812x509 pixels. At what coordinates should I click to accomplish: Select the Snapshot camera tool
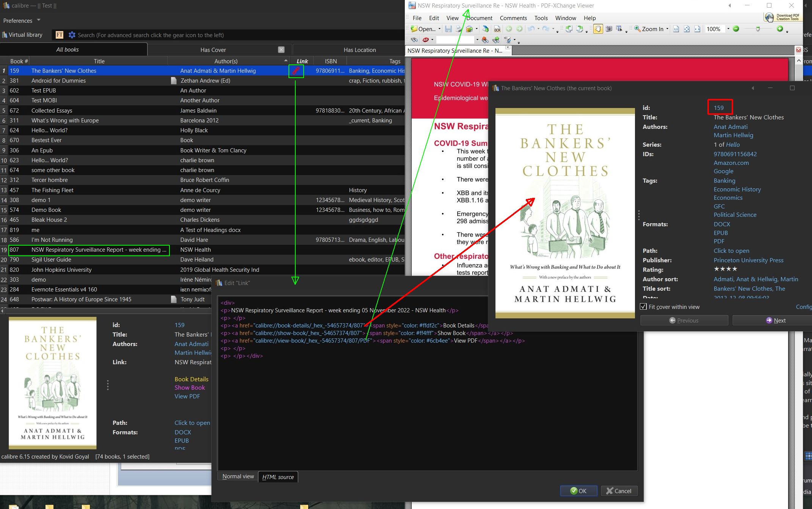(609, 29)
